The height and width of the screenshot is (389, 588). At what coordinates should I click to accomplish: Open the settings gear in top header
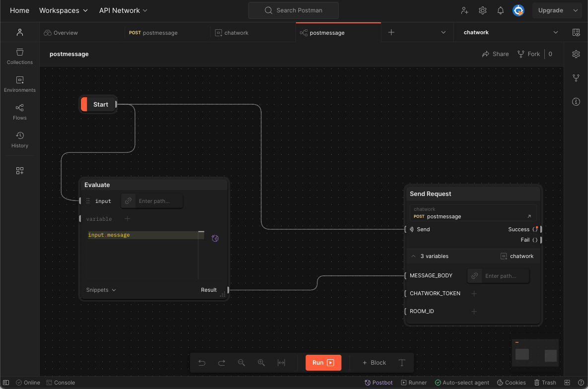tap(483, 10)
